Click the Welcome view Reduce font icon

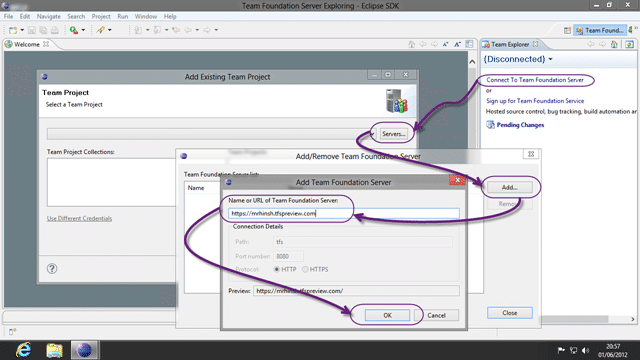tap(446, 44)
